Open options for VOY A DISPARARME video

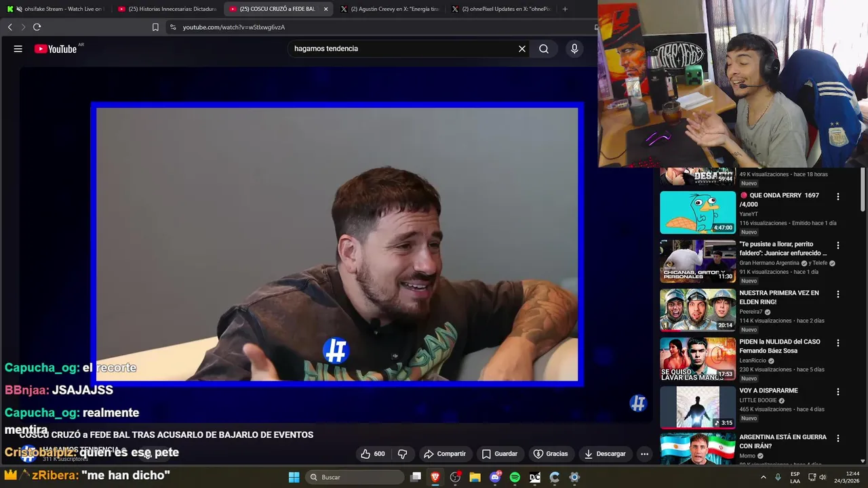click(x=838, y=392)
